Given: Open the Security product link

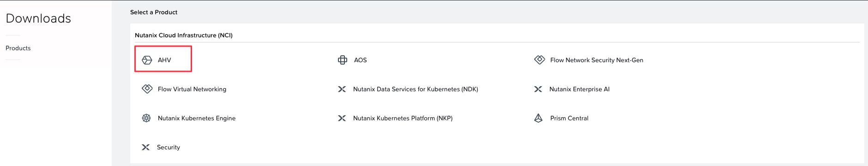Looking at the screenshot, I should [x=169, y=147].
